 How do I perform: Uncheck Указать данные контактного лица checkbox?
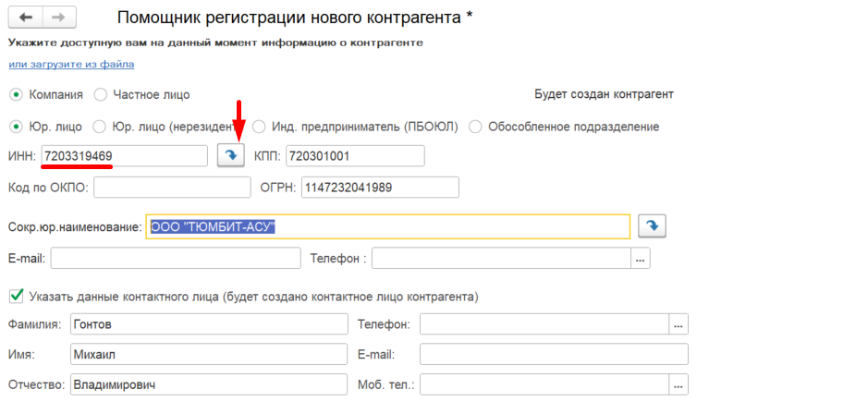(17, 296)
